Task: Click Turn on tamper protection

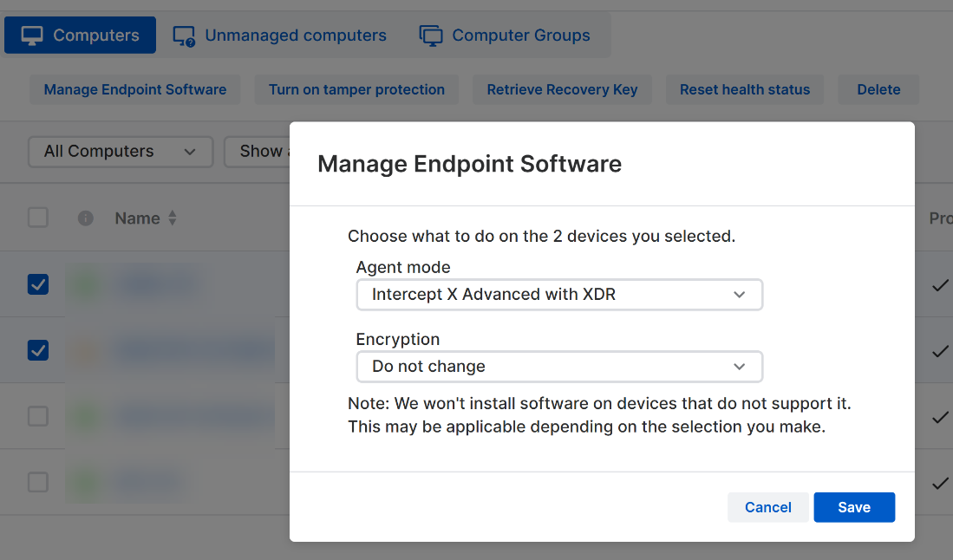Action: 356,89
